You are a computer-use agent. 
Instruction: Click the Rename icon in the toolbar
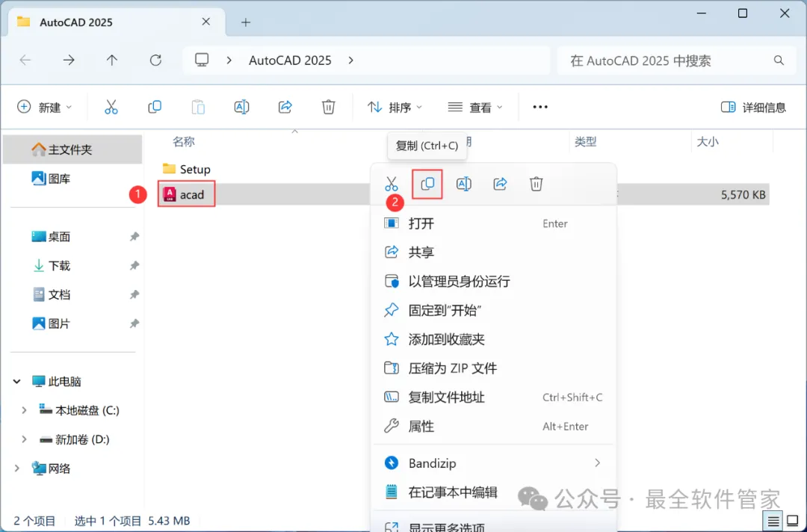[241, 107]
